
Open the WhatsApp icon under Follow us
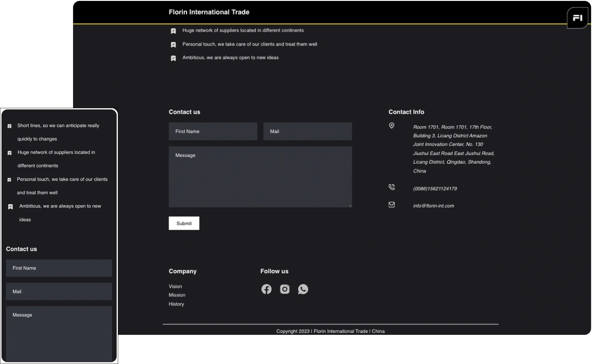pyautogui.click(x=303, y=289)
